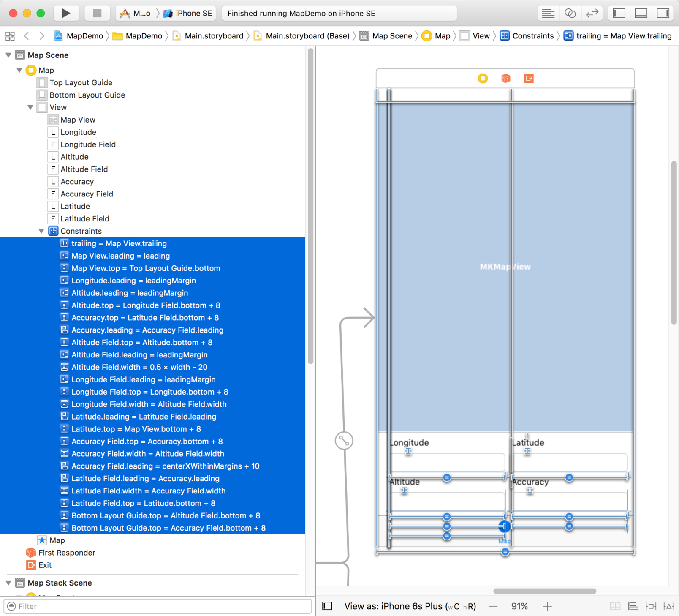
Task: Zoom in canvas with plus button
Action: [x=547, y=606]
